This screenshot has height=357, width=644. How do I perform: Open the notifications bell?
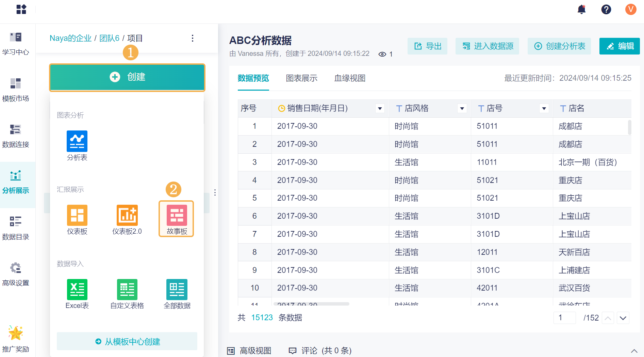(582, 10)
